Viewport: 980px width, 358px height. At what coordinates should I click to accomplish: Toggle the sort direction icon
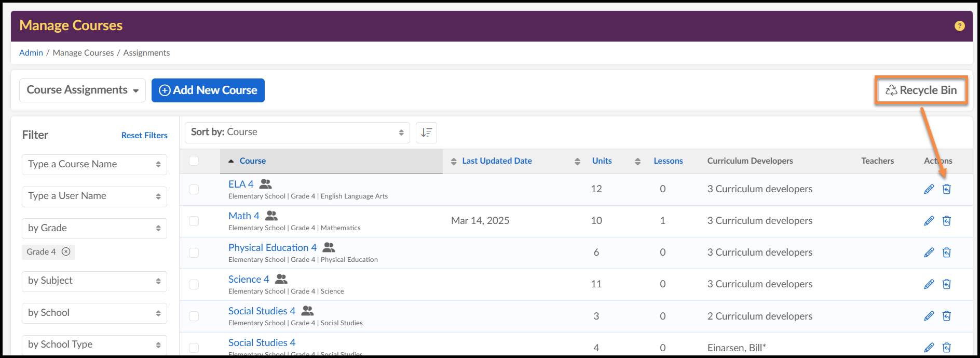(x=426, y=132)
